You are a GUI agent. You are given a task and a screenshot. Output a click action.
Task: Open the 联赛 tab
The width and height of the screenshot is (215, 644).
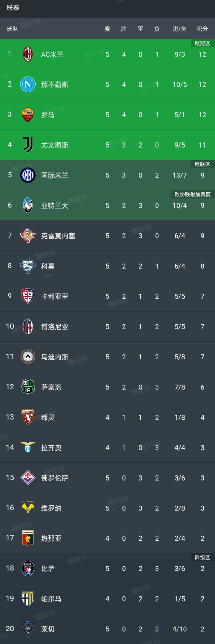pos(13,8)
